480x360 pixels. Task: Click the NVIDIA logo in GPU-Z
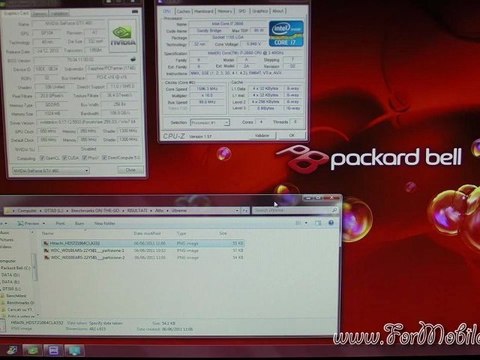tap(123, 36)
